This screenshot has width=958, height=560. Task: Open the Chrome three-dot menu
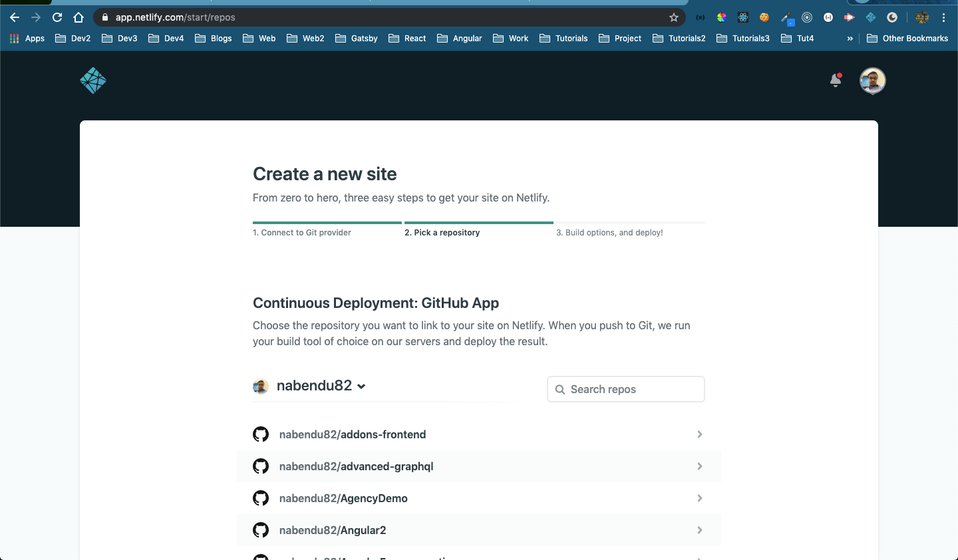click(943, 17)
